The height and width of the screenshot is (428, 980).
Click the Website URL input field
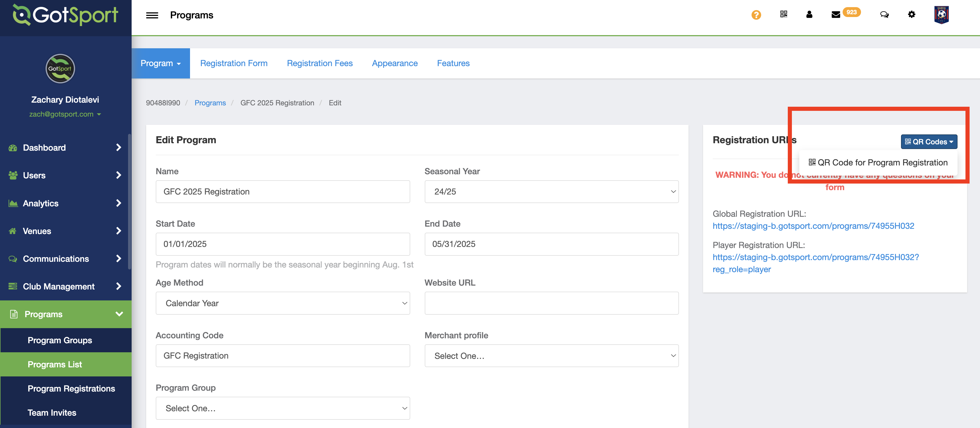(551, 303)
